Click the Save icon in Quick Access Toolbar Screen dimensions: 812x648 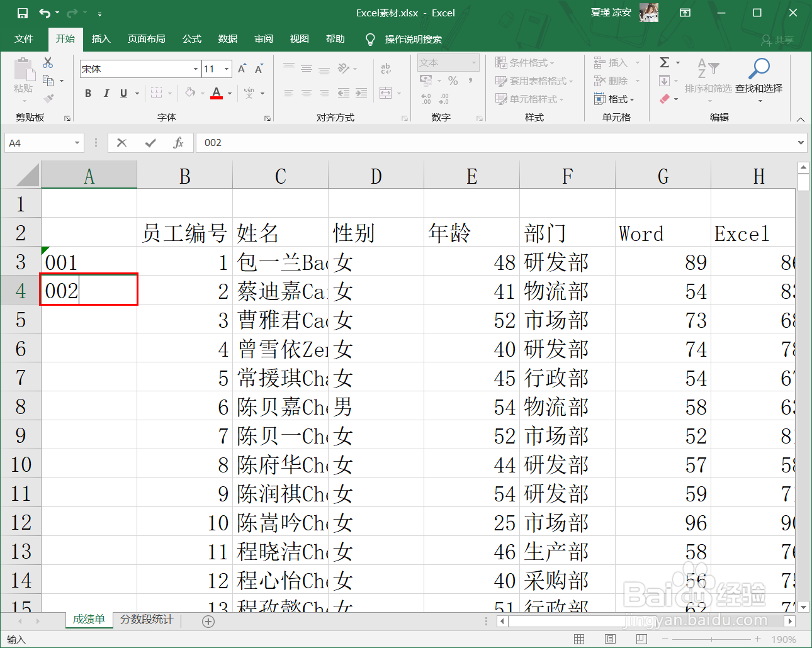coord(23,12)
